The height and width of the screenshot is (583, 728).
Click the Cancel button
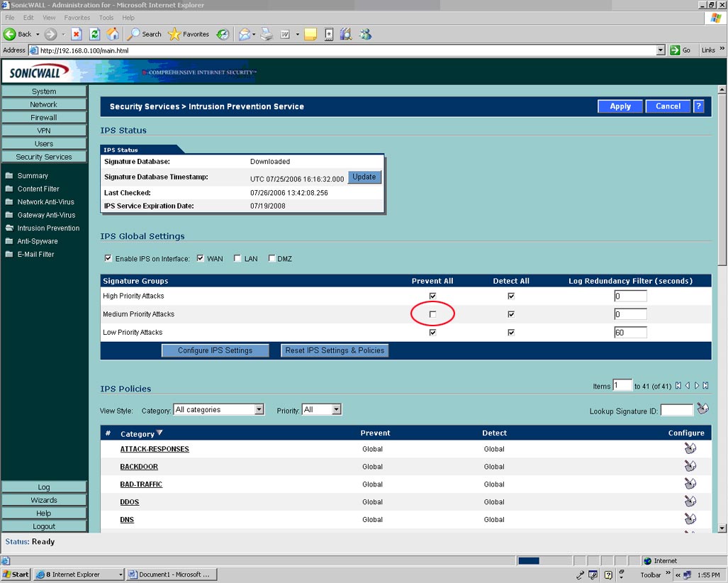click(x=668, y=106)
